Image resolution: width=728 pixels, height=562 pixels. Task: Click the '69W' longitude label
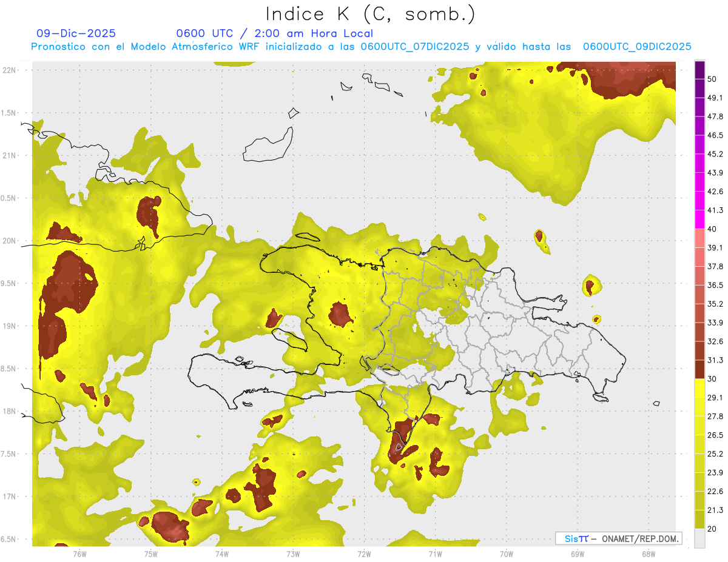click(x=578, y=554)
